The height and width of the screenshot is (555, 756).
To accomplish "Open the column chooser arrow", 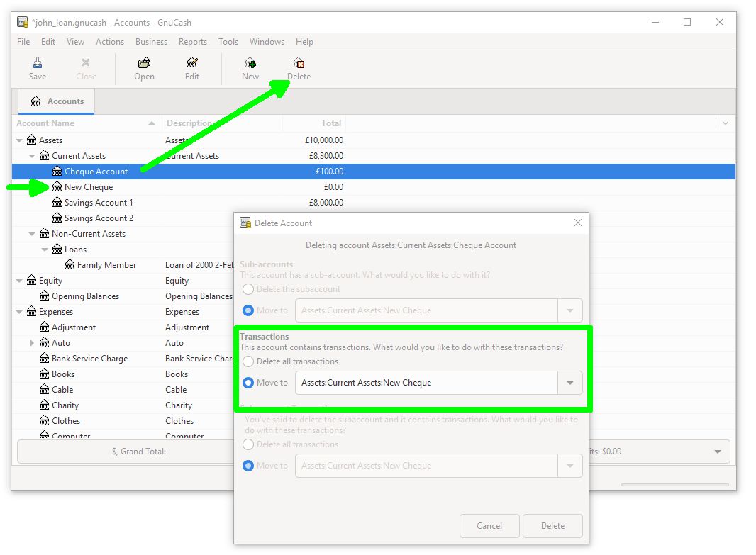I will coord(725,123).
